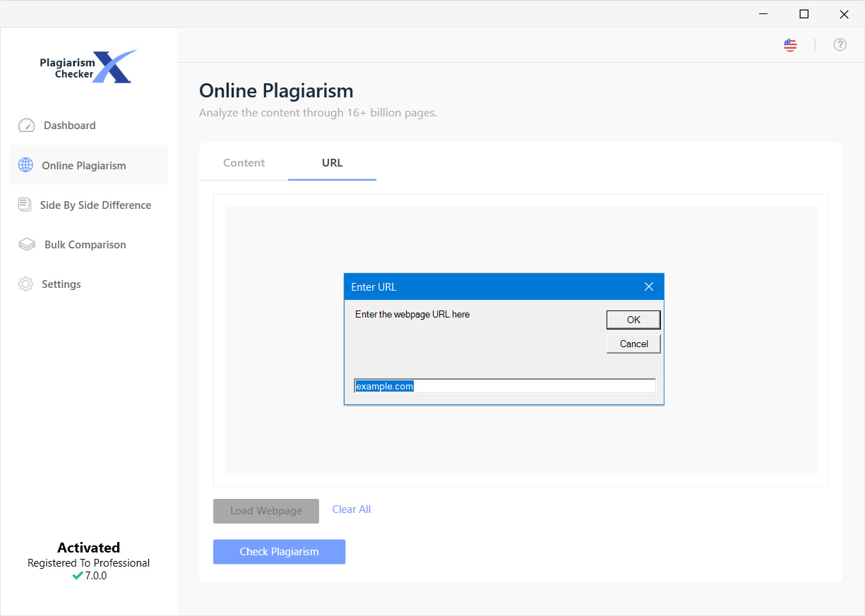865x616 pixels.
Task: Click the "Registered To Professional" text
Action: (x=89, y=563)
